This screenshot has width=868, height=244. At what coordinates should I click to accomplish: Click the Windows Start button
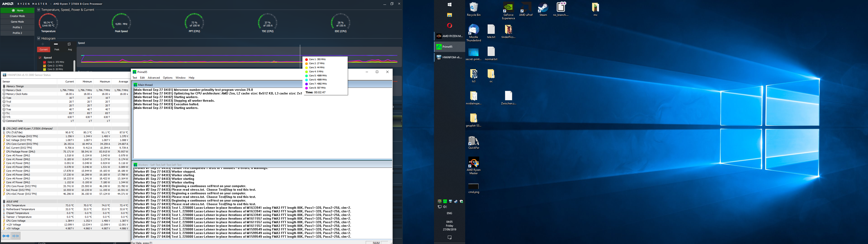(x=450, y=5)
